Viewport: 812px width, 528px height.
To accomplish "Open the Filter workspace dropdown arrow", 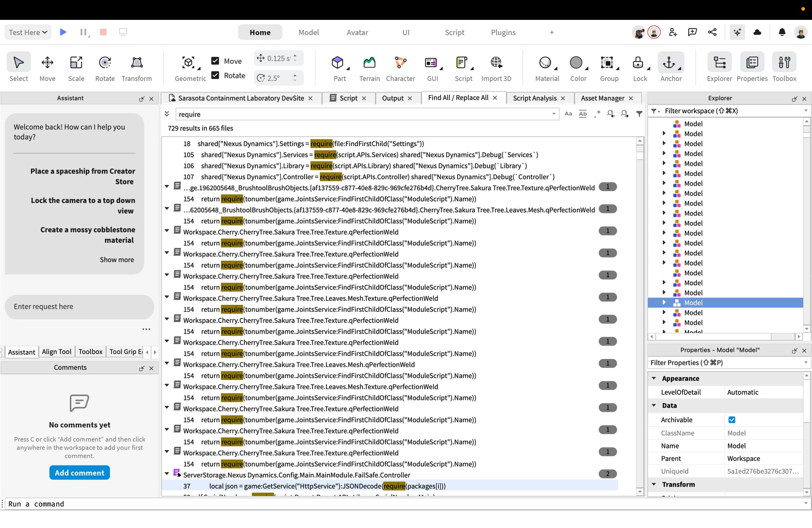I will click(806, 111).
